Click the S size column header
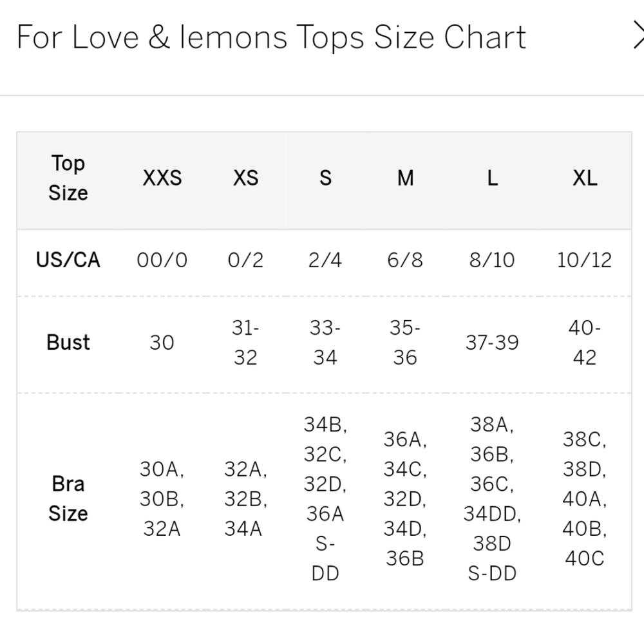Image resolution: width=644 pixels, height=644 pixels. [x=325, y=178]
